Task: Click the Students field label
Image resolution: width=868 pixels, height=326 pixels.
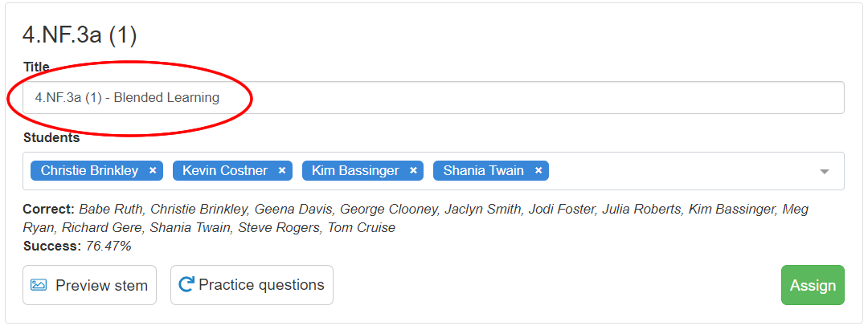Action: pos(51,137)
